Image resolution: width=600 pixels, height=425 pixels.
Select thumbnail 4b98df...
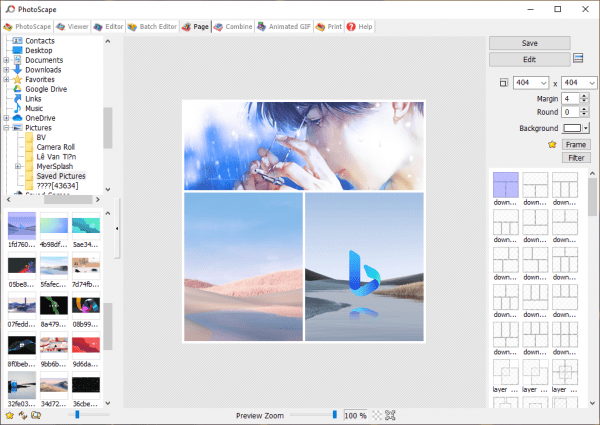[x=54, y=226]
